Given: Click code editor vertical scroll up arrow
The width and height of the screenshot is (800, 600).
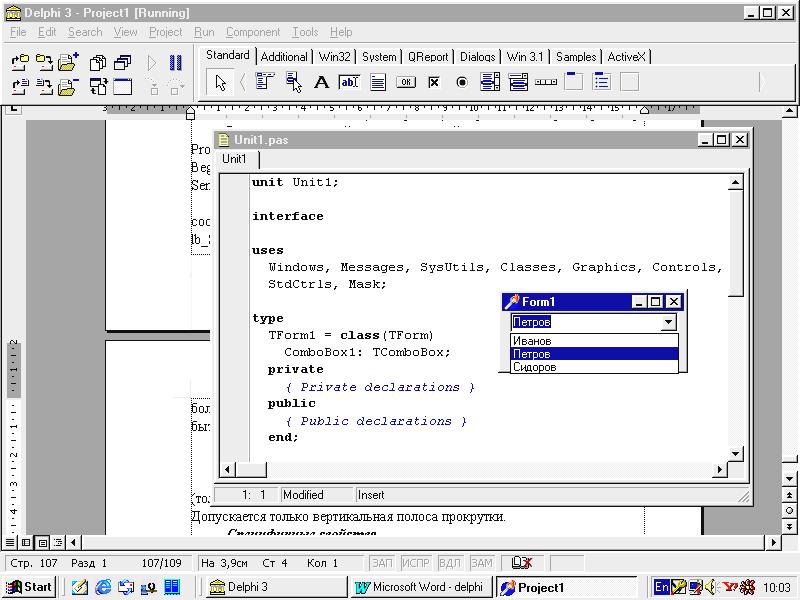Looking at the screenshot, I should pyautogui.click(x=735, y=182).
